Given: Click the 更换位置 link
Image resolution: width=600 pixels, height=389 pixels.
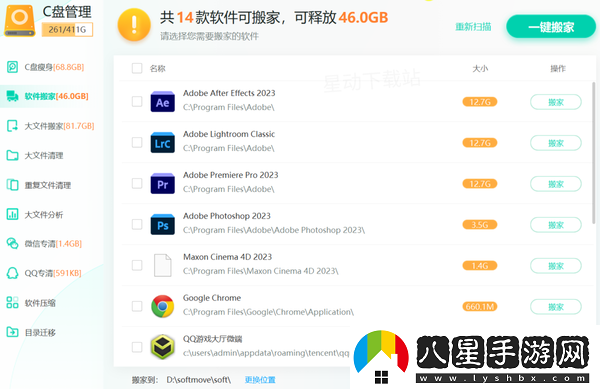Looking at the screenshot, I should [x=260, y=380].
